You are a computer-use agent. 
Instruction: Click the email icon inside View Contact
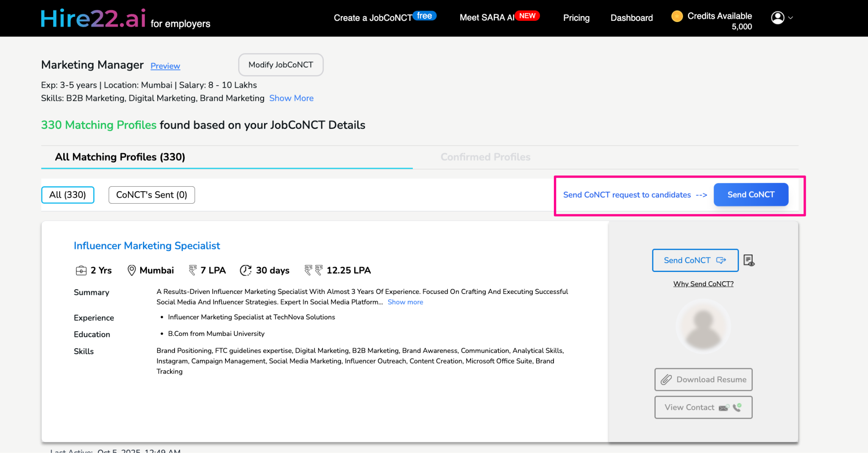(x=723, y=407)
